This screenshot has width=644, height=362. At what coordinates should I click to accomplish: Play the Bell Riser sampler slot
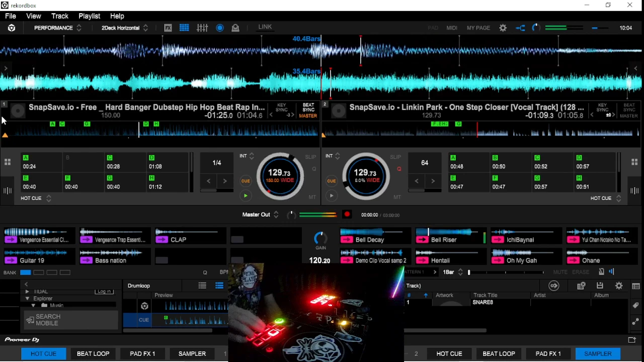[422, 240]
